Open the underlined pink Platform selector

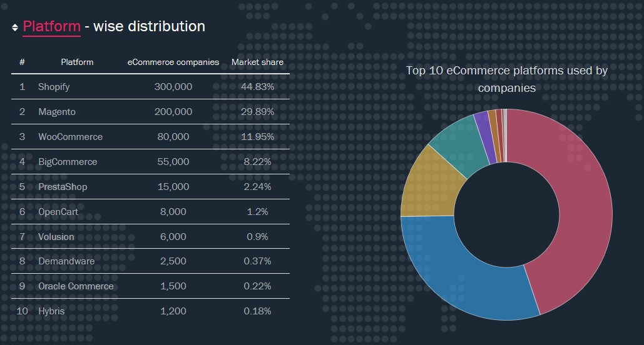pos(51,27)
